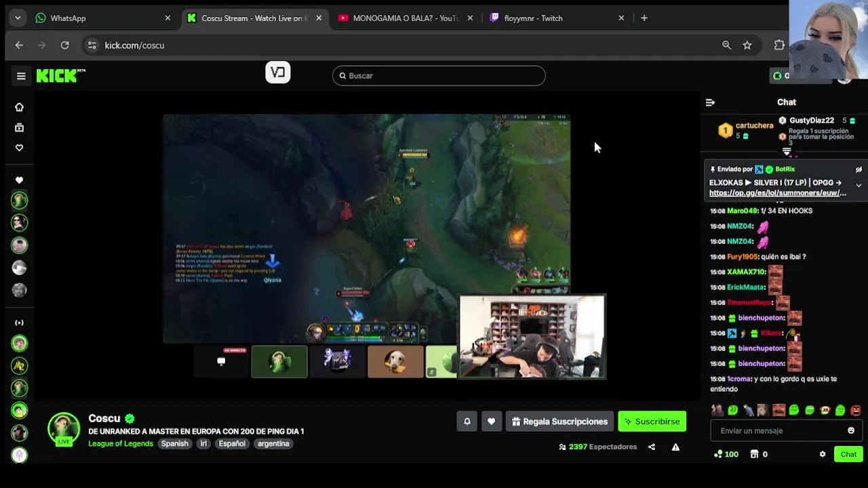Select the argentina tag
The height and width of the screenshot is (488, 868).
[273, 444]
